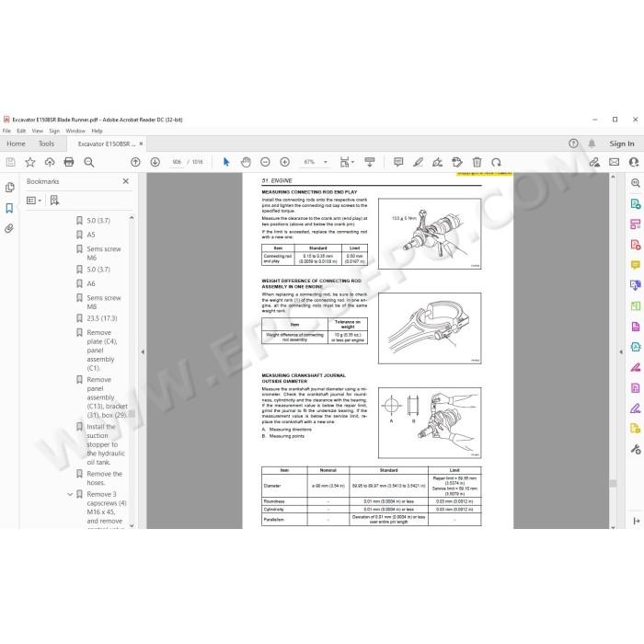Share link to file icon

[x=594, y=162]
